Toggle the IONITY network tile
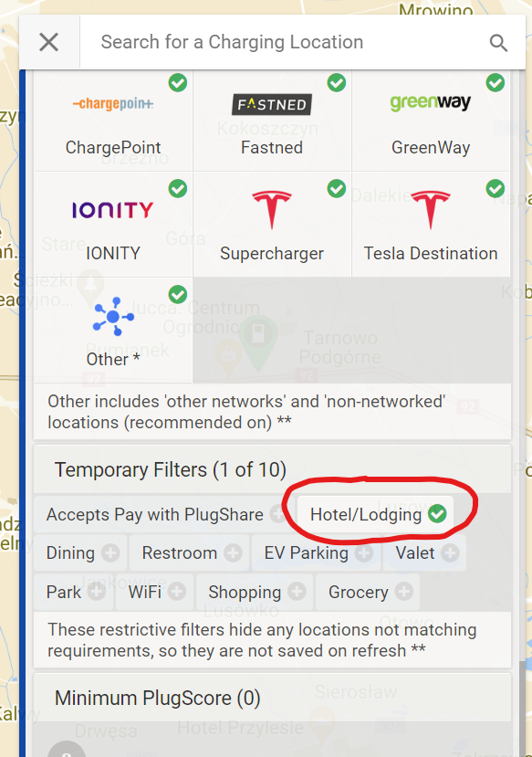Image resolution: width=532 pixels, height=757 pixels. pos(113,225)
